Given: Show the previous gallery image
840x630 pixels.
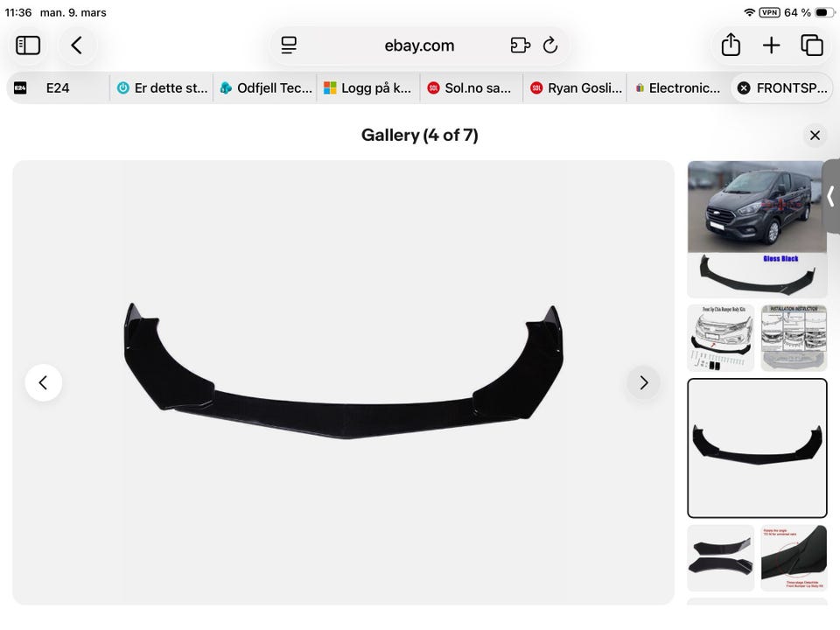Looking at the screenshot, I should (44, 382).
